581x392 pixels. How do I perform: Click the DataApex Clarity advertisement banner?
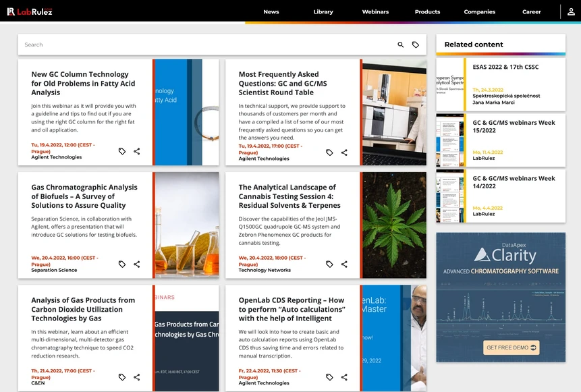[x=501, y=297]
